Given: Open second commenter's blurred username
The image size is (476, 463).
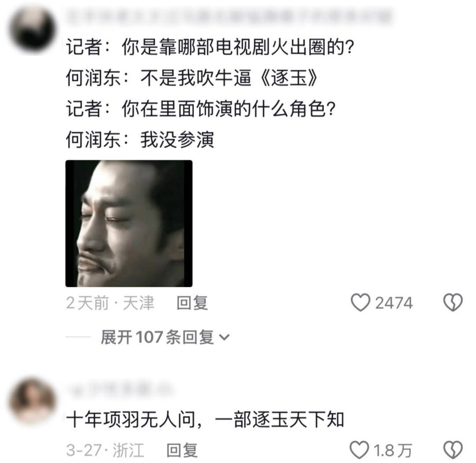Looking at the screenshot, I should tap(119, 390).
